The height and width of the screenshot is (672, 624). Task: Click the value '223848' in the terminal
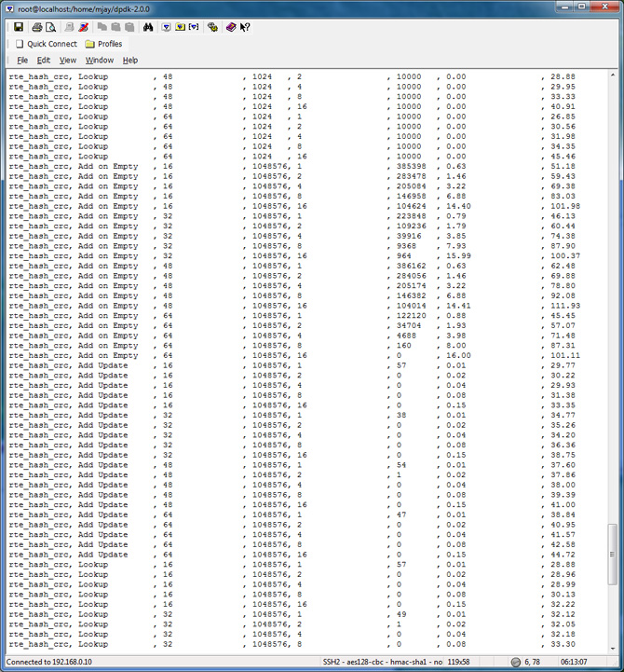[411, 216]
